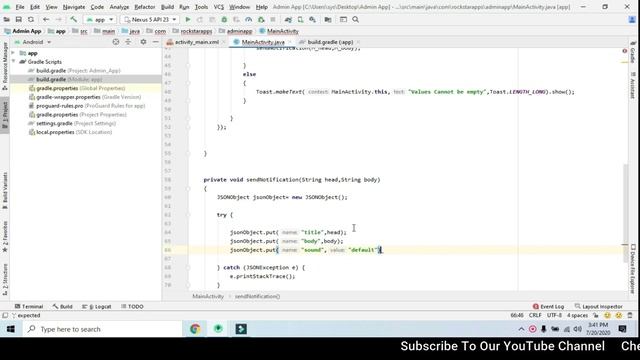Viewport: 640px width, 360px height.
Task: Click the scroll-from-source target icon
Action: pos(116,42)
